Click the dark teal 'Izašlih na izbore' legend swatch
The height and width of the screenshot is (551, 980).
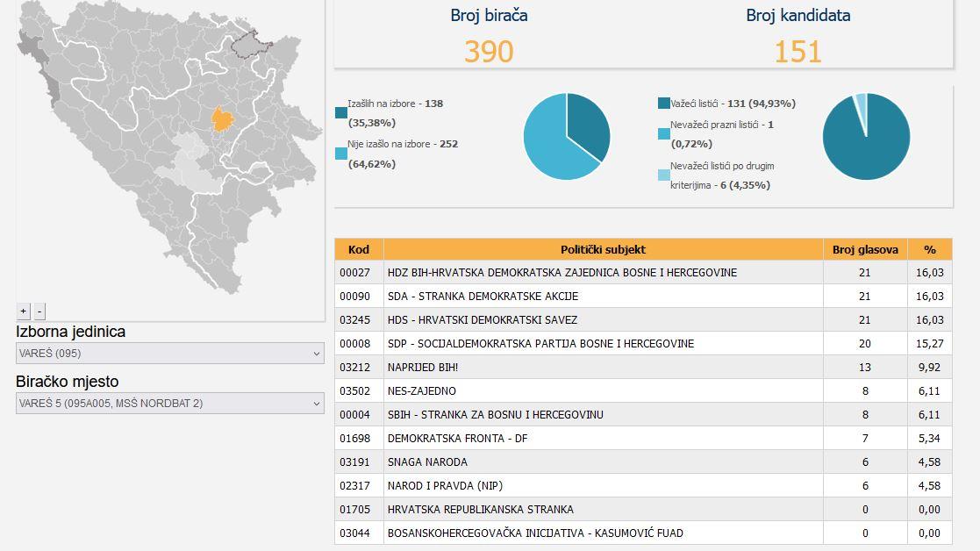pyautogui.click(x=341, y=112)
